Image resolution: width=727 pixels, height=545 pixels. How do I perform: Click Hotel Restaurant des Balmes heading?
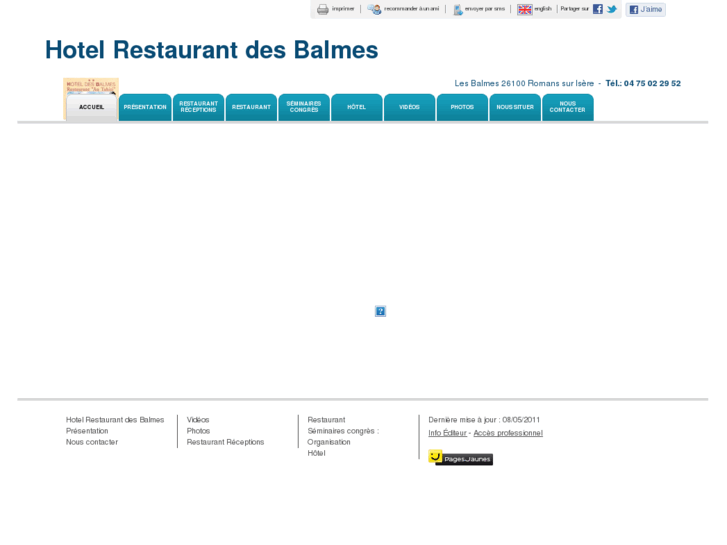click(211, 50)
